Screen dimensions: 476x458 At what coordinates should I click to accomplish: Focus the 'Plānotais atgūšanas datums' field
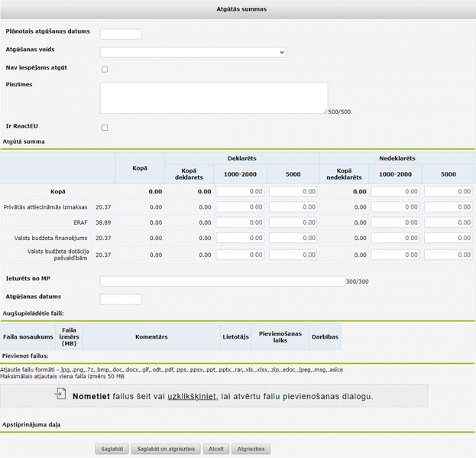click(121, 34)
